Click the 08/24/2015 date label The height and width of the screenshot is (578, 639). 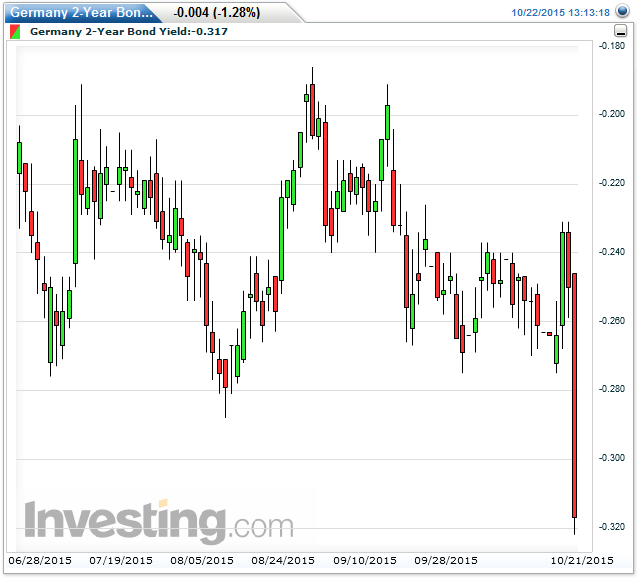[283, 560]
